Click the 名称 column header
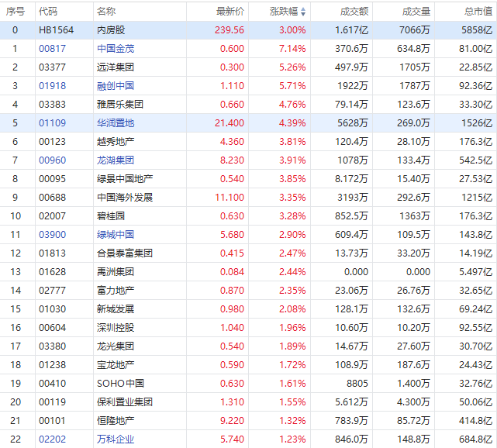The height and width of the screenshot is (448, 497). (106, 12)
